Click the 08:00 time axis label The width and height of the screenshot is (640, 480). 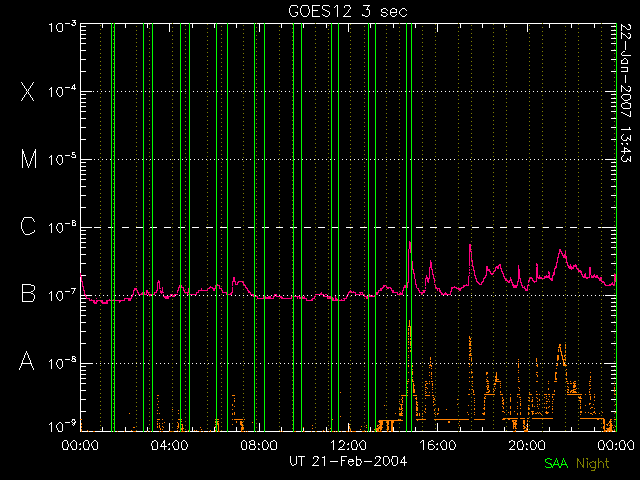(x=259, y=445)
